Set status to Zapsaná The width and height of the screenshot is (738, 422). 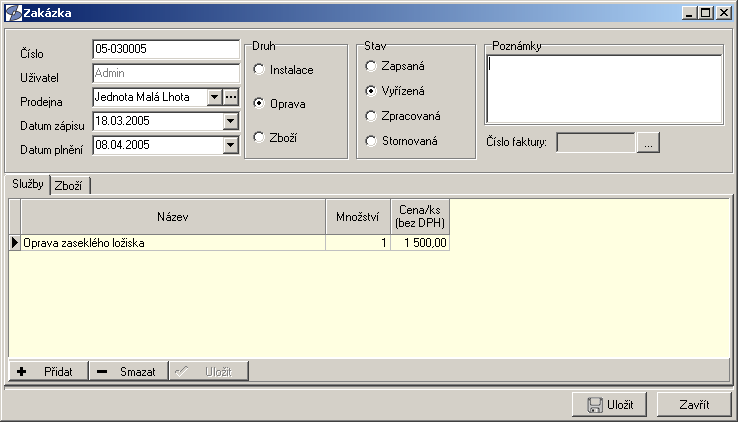click(372, 66)
